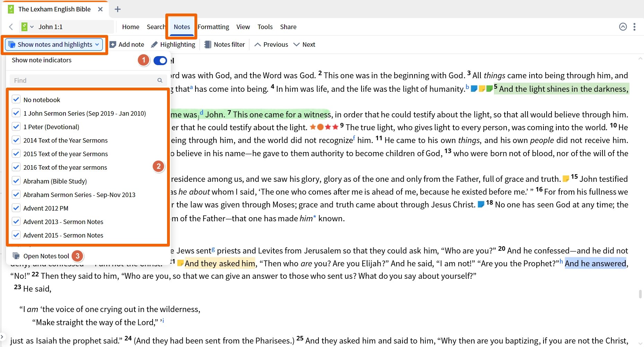Uncheck Advent 2015 - Sermon Notes
The height and width of the screenshot is (347, 644).
coord(16,235)
